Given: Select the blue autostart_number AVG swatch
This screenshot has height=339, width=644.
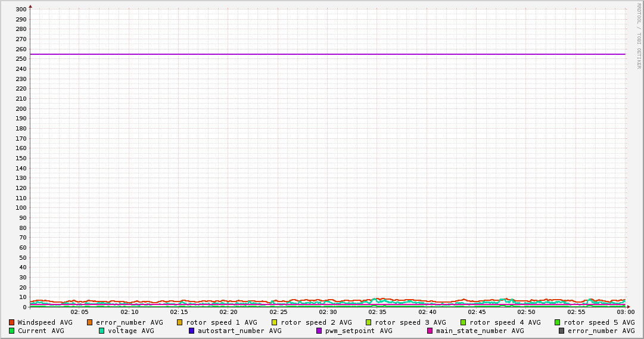Looking at the screenshot, I should (x=191, y=331).
